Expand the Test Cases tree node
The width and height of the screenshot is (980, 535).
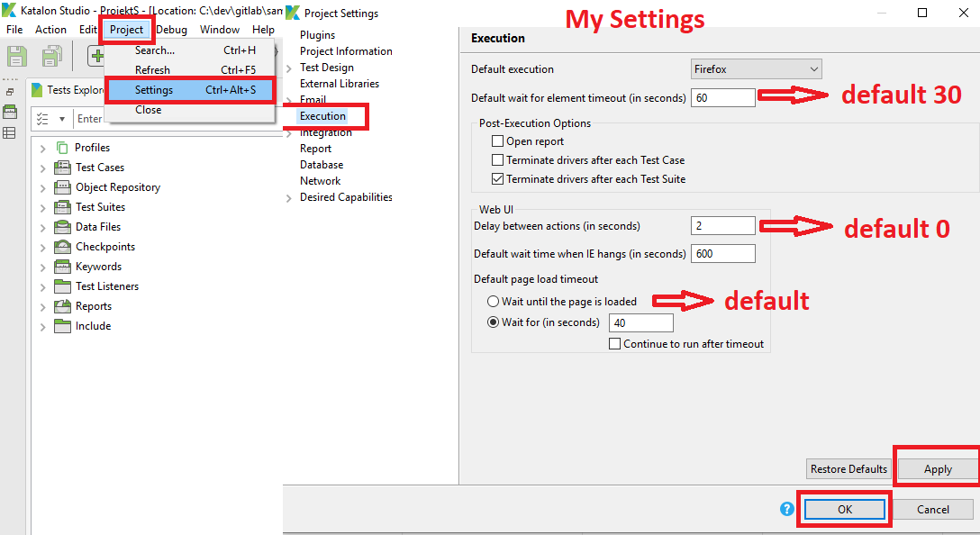click(x=42, y=168)
